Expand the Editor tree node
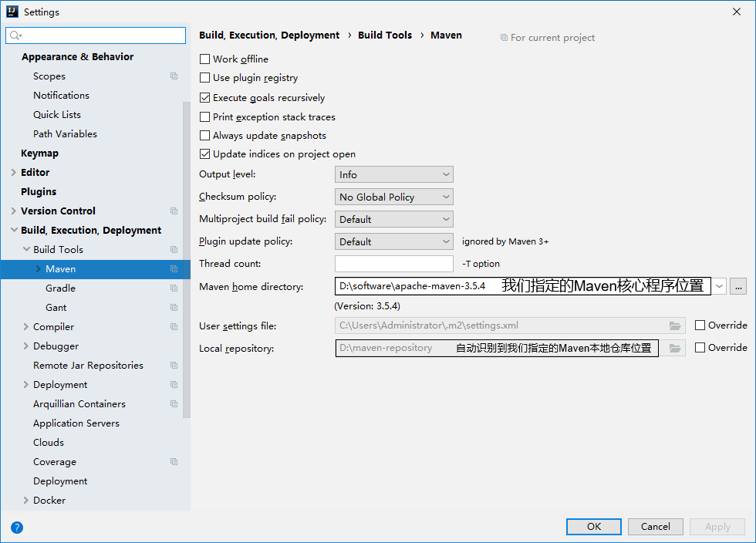Viewport: 756px width, 543px height. click(x=14, y=172)
